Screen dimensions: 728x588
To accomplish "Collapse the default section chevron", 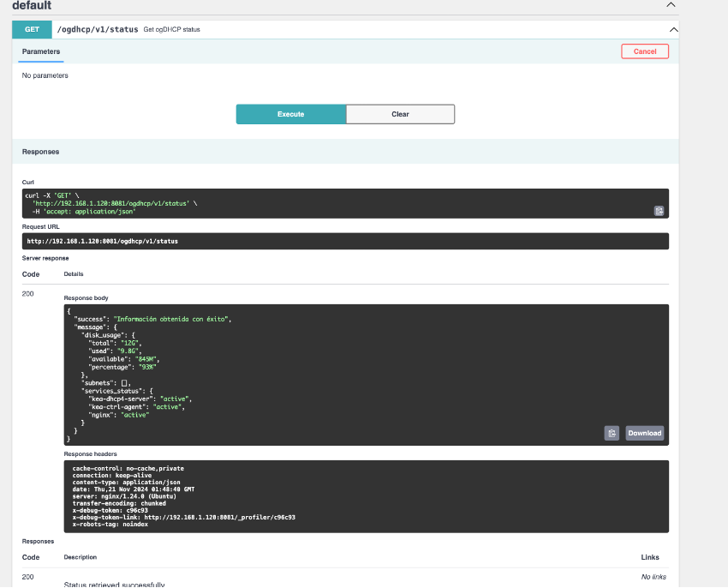I will pyautogui.click(x=671, y=5).
